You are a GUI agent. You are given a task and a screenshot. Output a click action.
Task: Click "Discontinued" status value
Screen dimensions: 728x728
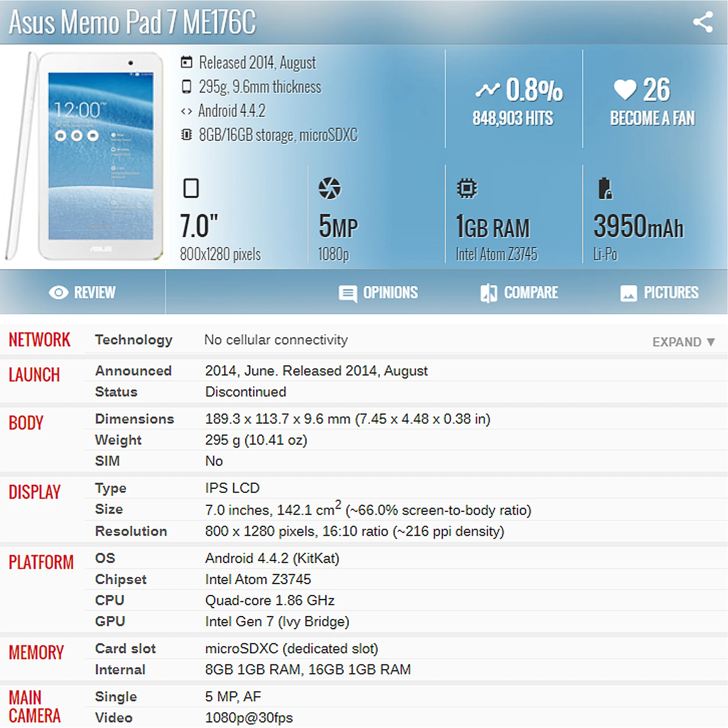coord(245,392)
